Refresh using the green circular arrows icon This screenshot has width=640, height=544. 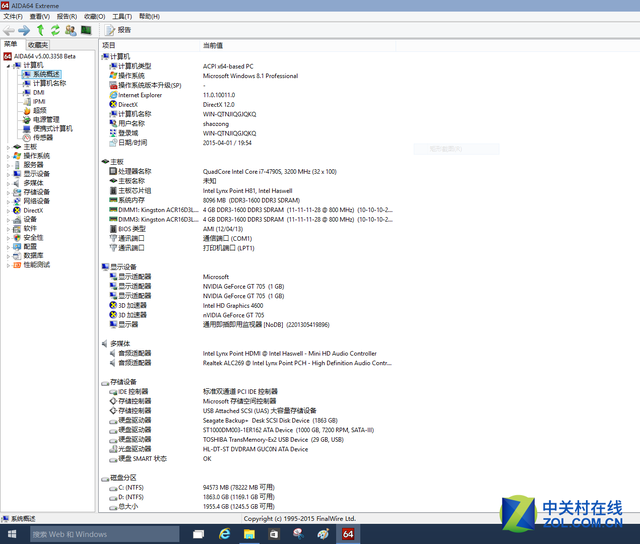[55, 30]
